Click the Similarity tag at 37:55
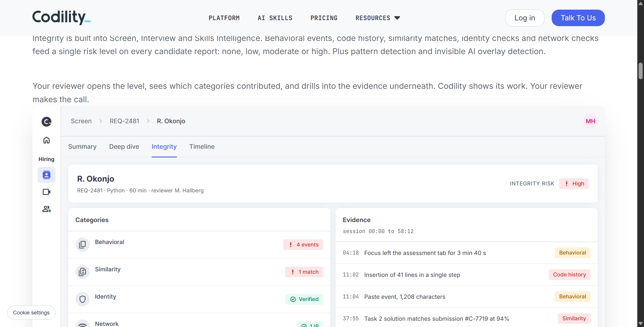644x327 pixels. [574, 318]
